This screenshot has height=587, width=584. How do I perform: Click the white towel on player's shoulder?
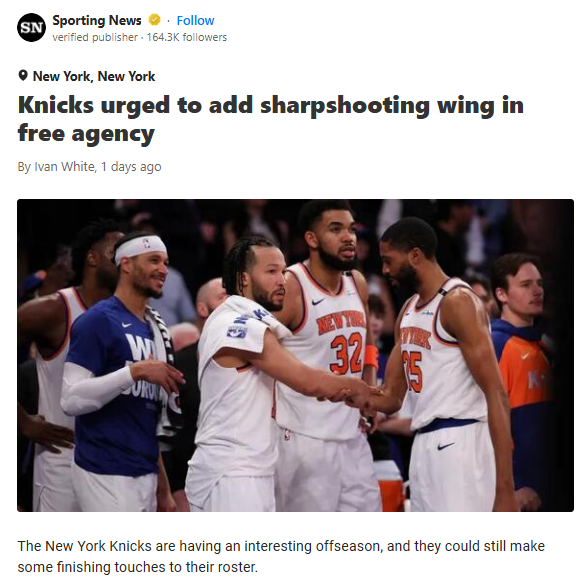[257, 315]
